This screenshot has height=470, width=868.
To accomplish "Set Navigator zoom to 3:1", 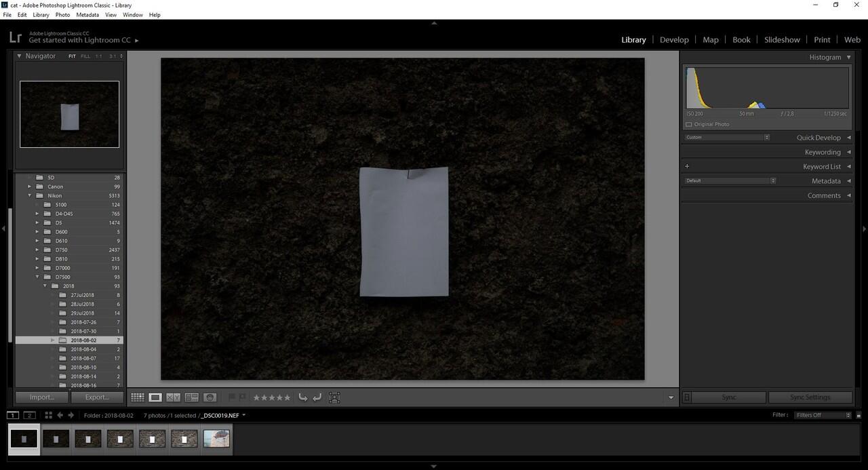I will [x=113, y=56].
